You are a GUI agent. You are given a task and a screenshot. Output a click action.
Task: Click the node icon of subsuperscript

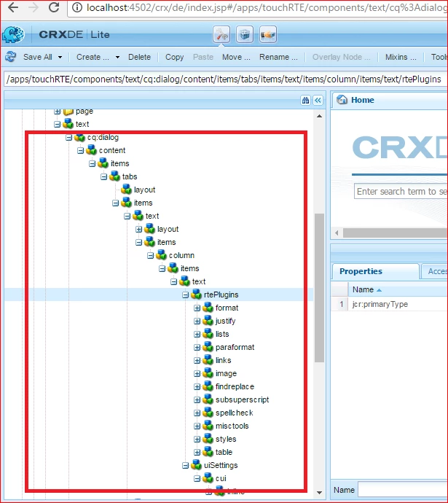[208, 399]
